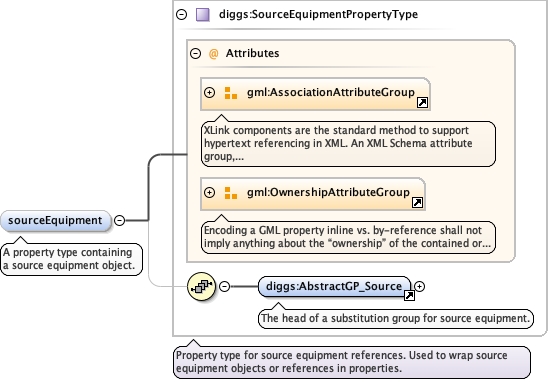Select the sourceEquipment element
The height and width of the screenshot is (382, 549).
pos(55,221)
